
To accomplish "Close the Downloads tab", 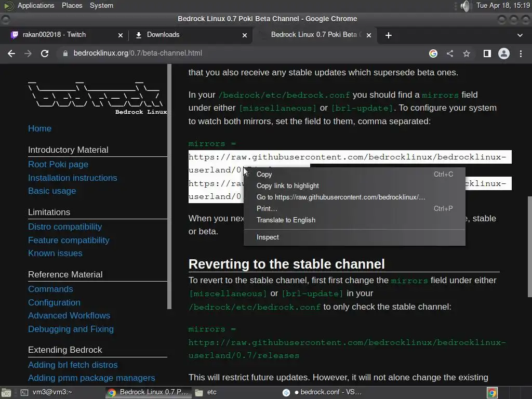I will point(245,35).
